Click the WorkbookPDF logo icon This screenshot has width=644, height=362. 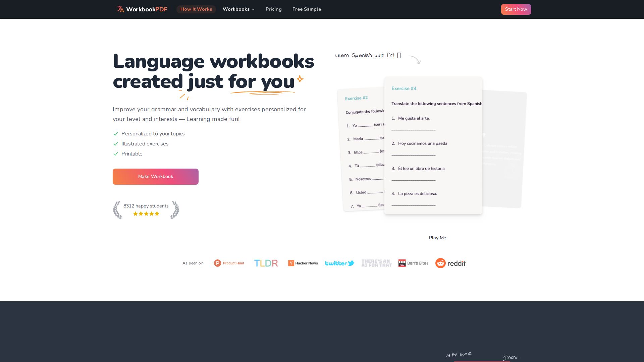(x=120, y=9)
